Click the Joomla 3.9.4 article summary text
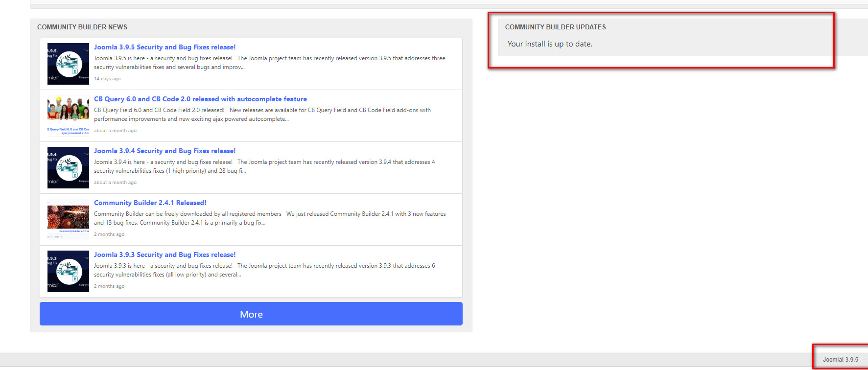Image resolution: width=868 pixels, height=370 pixels. pos(264,166)
